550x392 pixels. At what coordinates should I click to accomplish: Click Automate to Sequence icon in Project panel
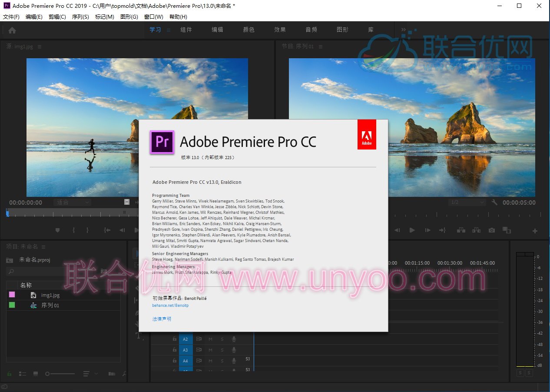(112, 374)
